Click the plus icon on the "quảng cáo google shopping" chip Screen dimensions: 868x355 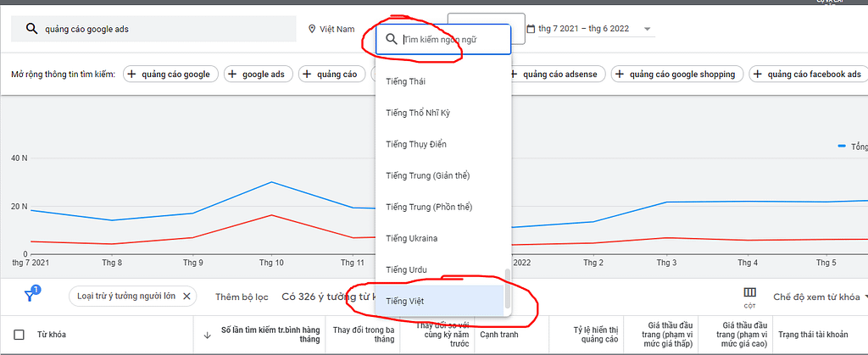(x=620, y=74)
